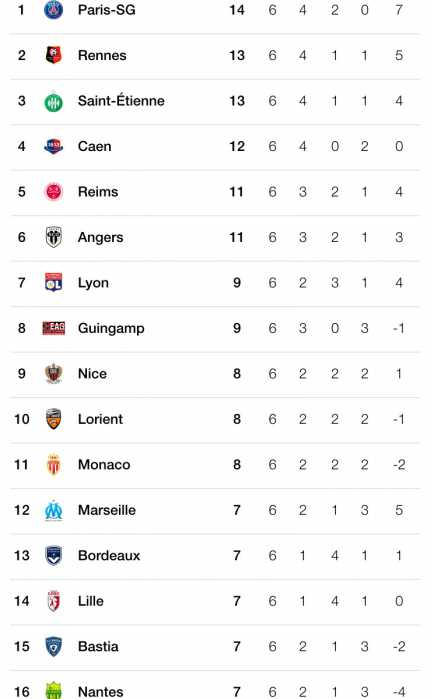Select the Bastia blue badge
This screenshot has height=699, width=434.
(53, 646)
